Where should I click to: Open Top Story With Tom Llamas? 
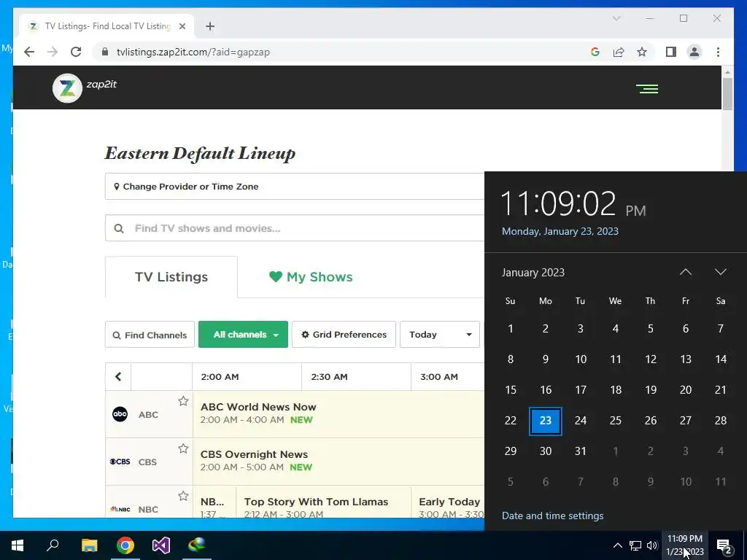[x=323, y=502]
